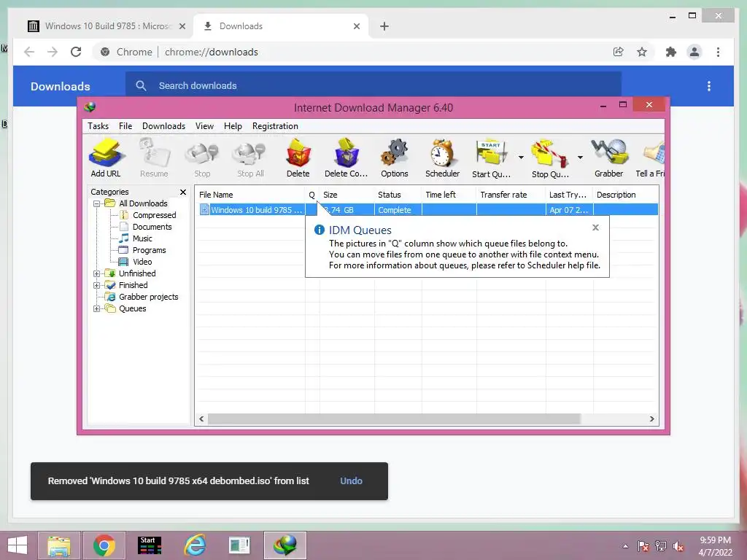Expand the Queues category node
The image size is (747, 560).
point(97,309)
